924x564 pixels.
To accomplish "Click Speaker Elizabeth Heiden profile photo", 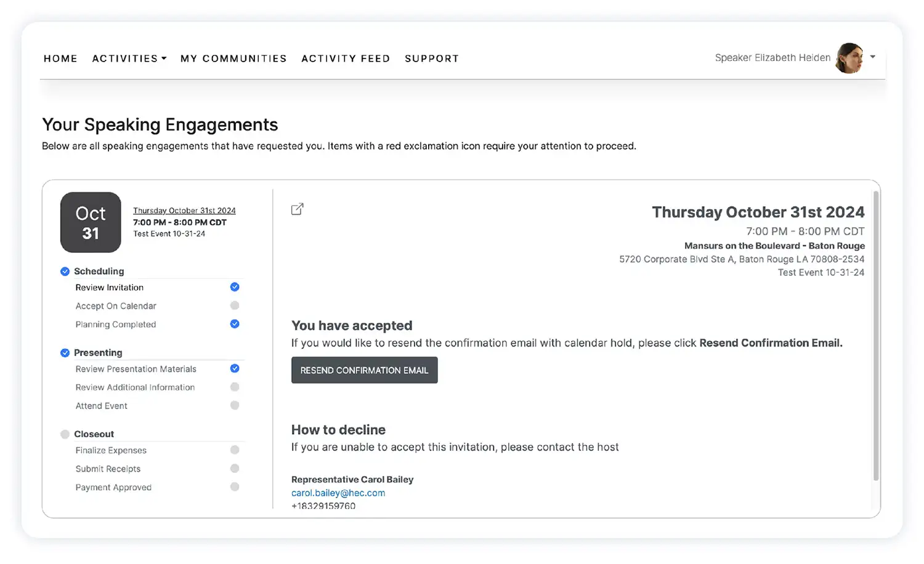I will 850,58.
